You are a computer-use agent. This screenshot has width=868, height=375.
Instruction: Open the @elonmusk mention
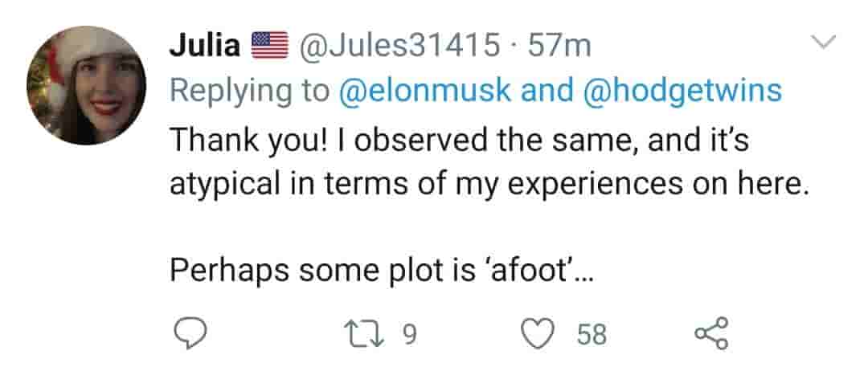pyautogui.click(x=425, y=91)
